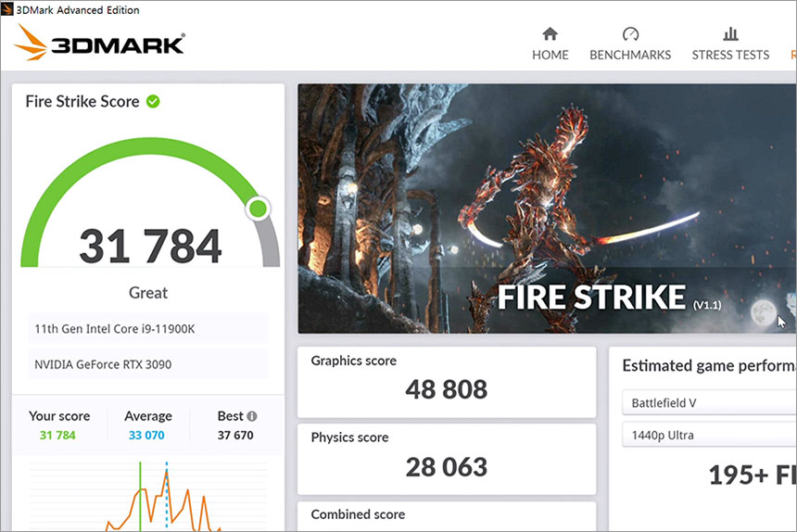Click the info icon next to Best

(x=251, y=416)
